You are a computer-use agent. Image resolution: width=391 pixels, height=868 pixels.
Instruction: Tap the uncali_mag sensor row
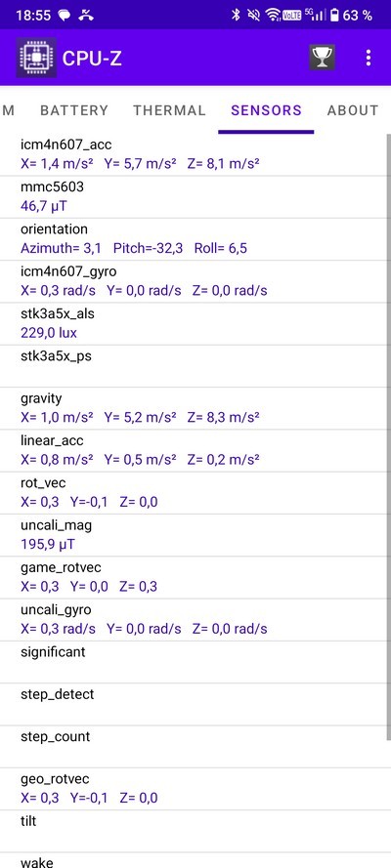(193, 535)
